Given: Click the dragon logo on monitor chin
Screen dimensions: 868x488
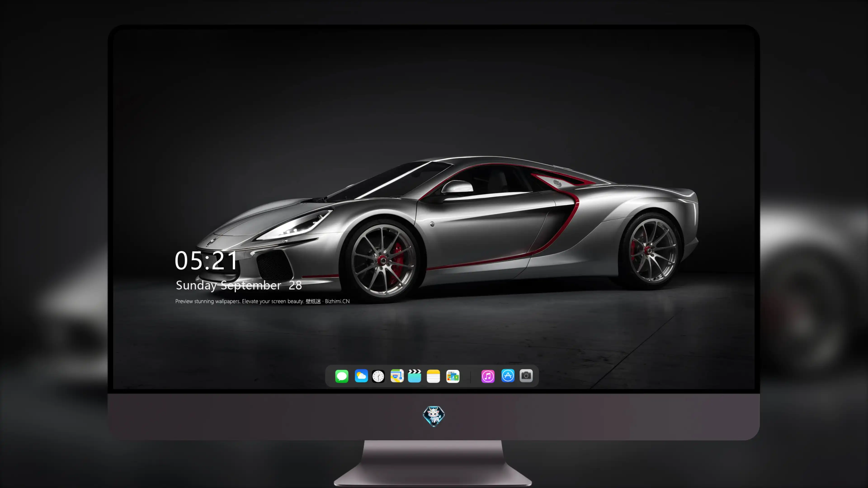Looking at the screenshot, I should click(x=434, y=416).
